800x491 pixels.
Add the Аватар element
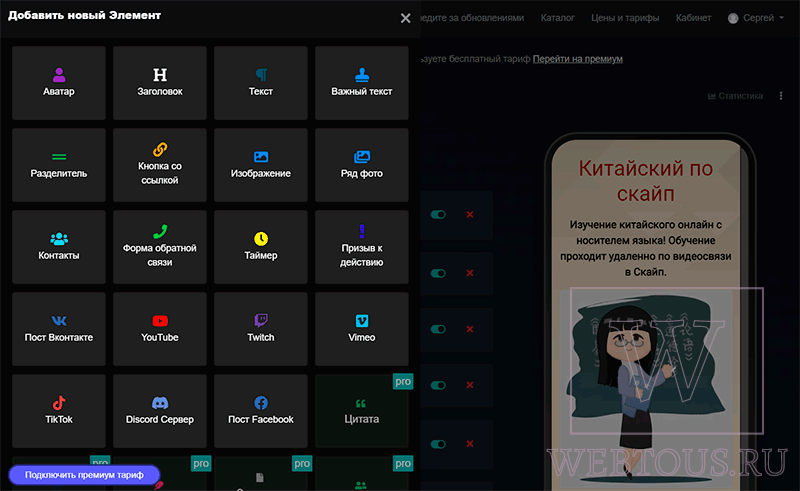59,83
